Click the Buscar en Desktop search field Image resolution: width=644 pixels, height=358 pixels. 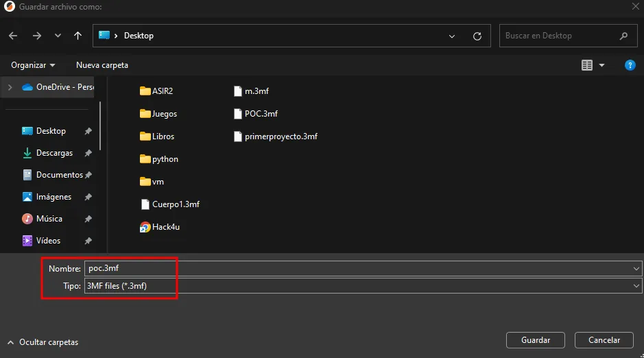567,36
